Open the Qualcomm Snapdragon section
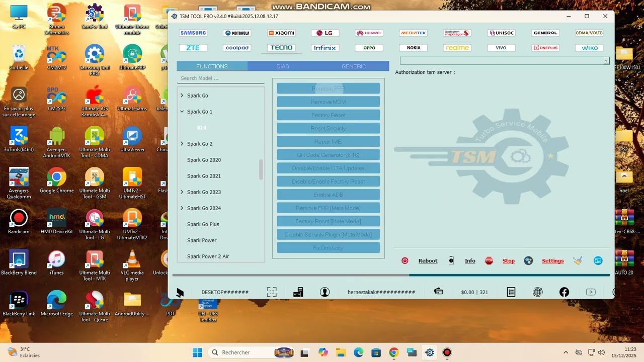 coord(457,33)
